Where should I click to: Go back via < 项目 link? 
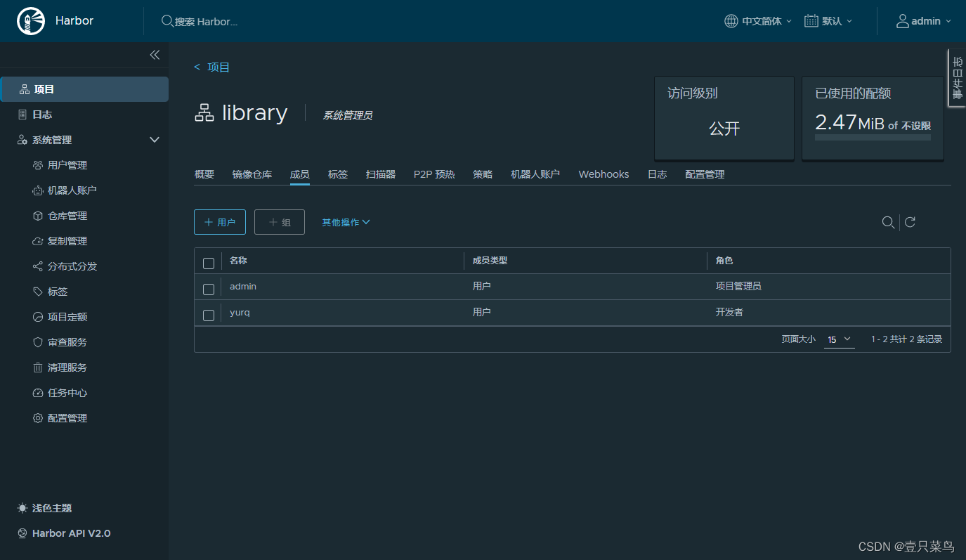tap(212, 67)
